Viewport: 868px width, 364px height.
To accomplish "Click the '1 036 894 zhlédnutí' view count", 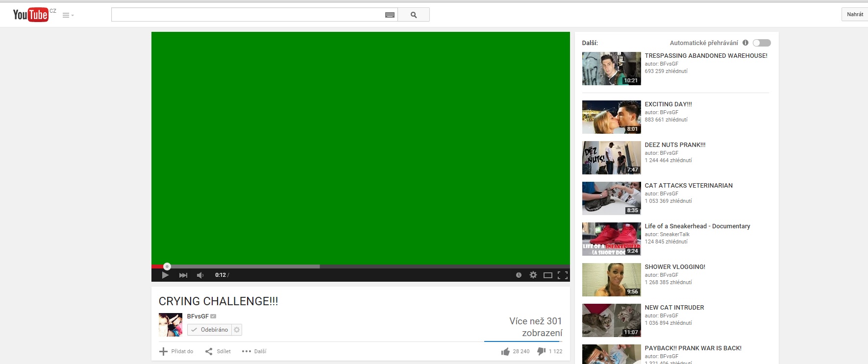I will pos(669,323).
